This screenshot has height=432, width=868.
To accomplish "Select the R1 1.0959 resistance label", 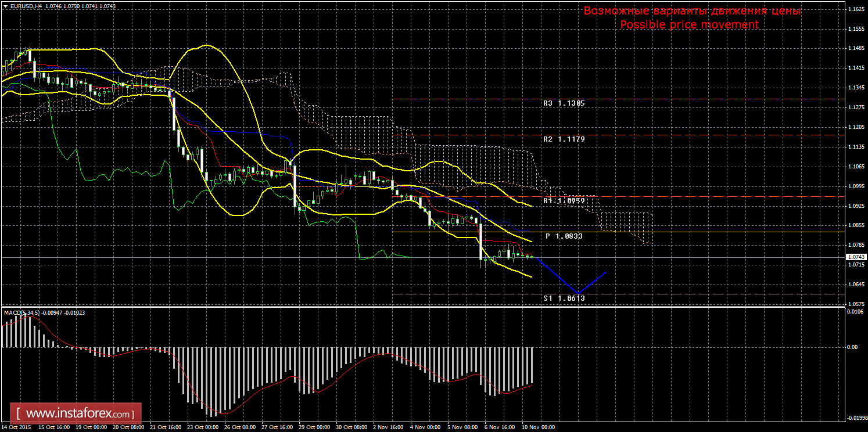I will point(564,200).
